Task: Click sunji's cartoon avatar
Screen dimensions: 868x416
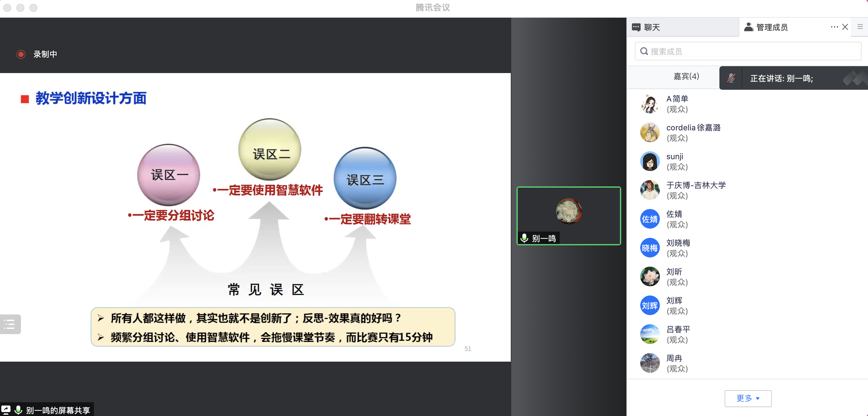Action: (x=650, y=161)
